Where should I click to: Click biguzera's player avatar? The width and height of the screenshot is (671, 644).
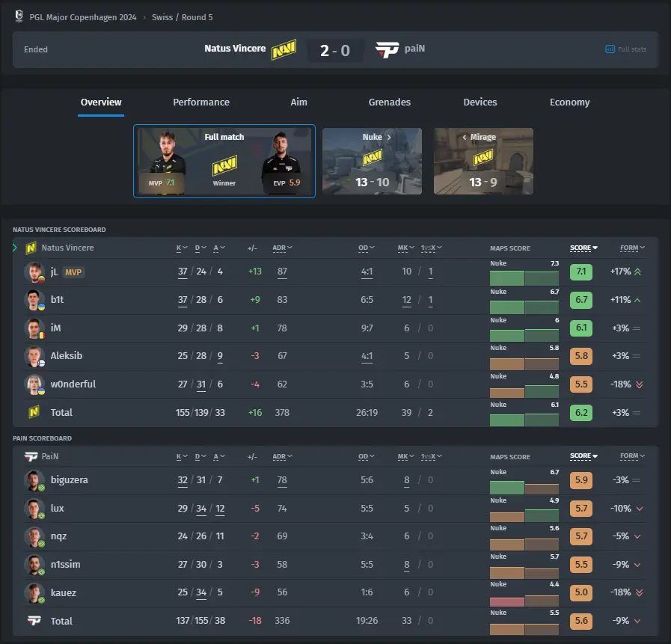coord(34,480)
